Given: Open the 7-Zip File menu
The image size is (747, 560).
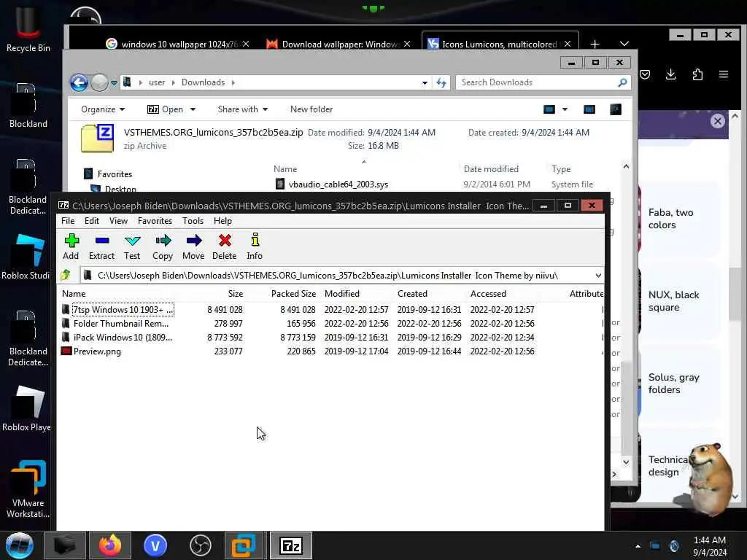Looking at the screenshot, I should pyautogui.click(x=68, y=221).
